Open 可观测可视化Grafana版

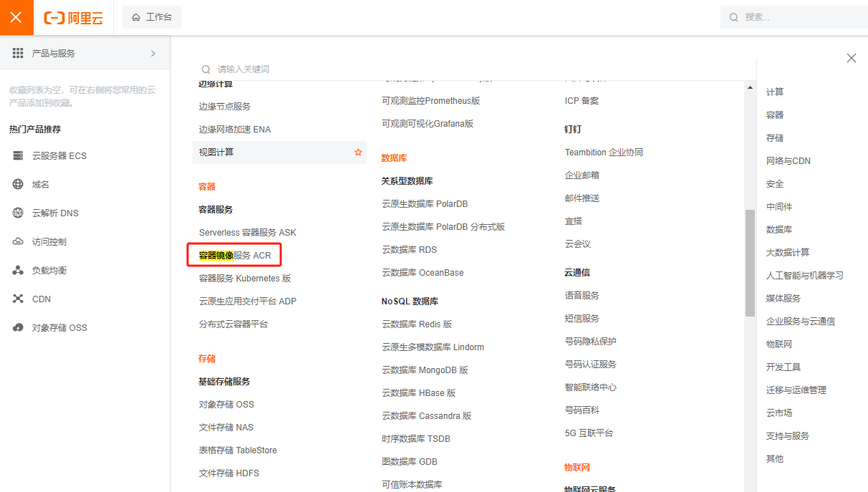(428, 123)
